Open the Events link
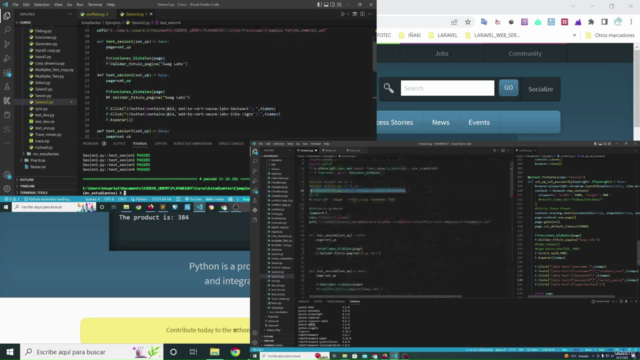The width and height of the screenshot is (640, 360). tap(479, 122)
